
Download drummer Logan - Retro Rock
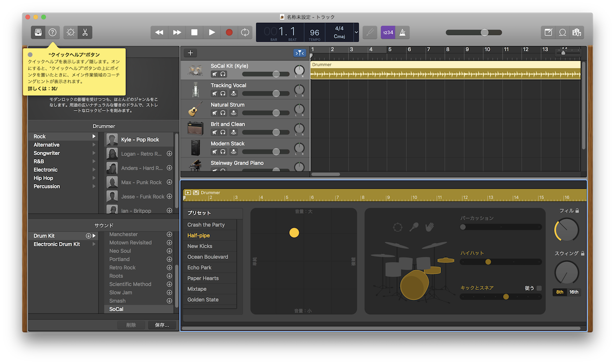[169, 154]
